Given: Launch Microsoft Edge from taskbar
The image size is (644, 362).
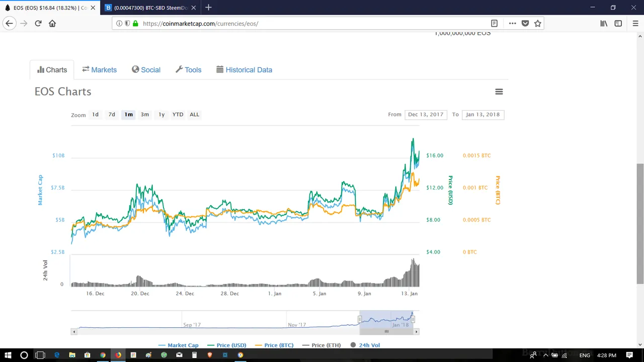Looking at the screenshot, I should (57, 355).
